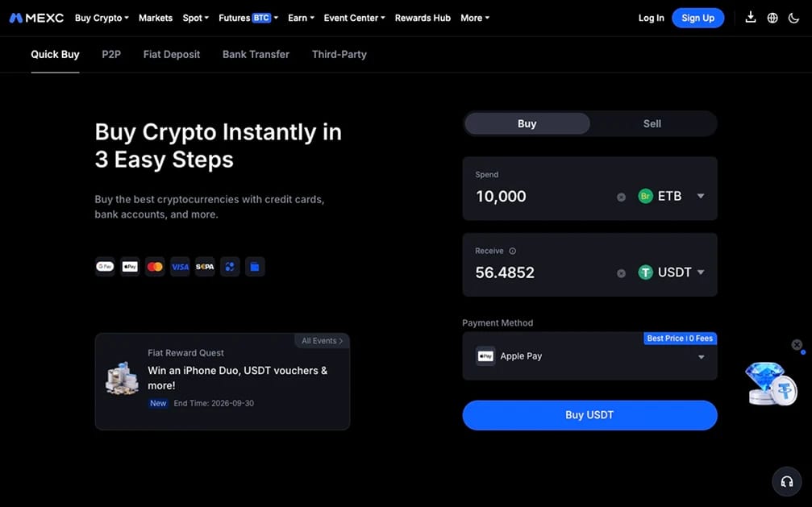Image resolution: width=812 pixels, height=507 pixels.
Task: Switch to the Bank Transfer tab
Action: pos(256,54)
